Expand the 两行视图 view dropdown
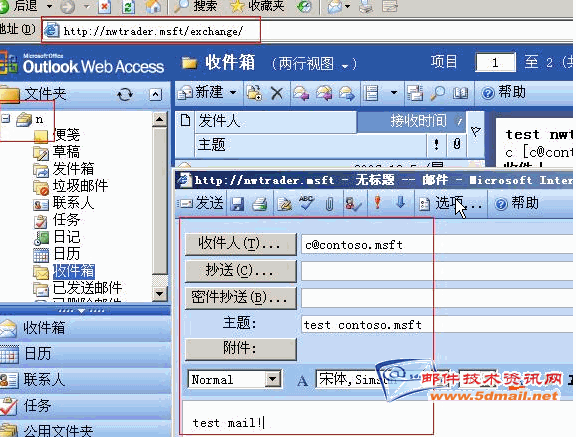 pyautogui.click(x=345, y=66)
